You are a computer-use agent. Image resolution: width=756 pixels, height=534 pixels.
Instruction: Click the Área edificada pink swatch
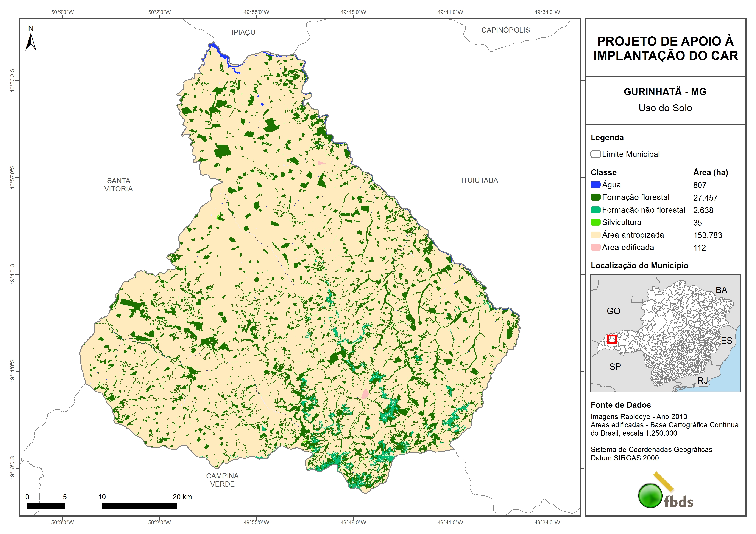coord(595,248)
